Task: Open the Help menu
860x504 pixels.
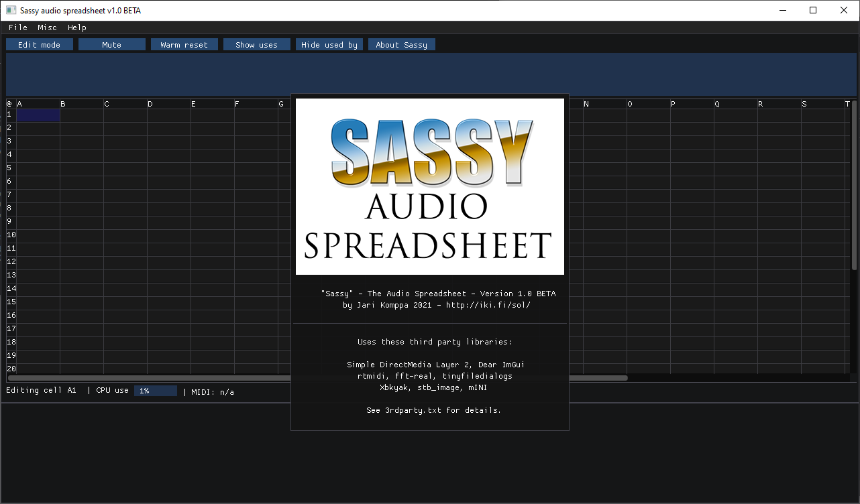Action: (x=77, y=27)
